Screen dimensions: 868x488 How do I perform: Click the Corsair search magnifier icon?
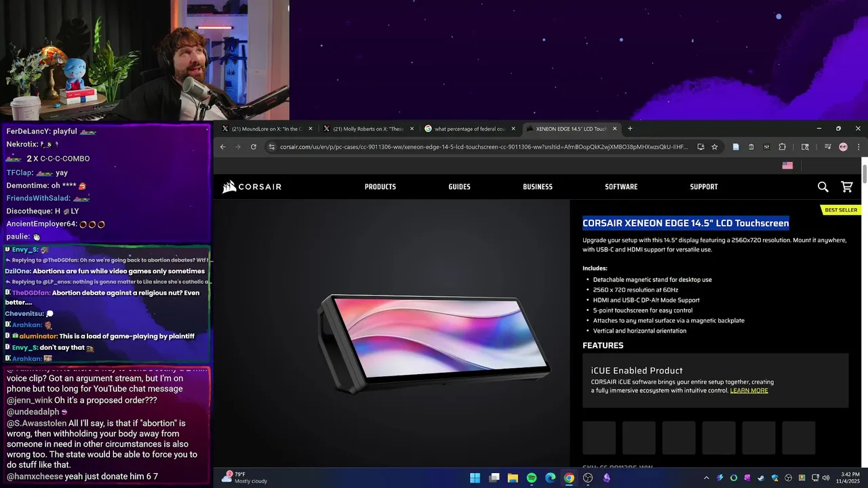pos(823,186)
